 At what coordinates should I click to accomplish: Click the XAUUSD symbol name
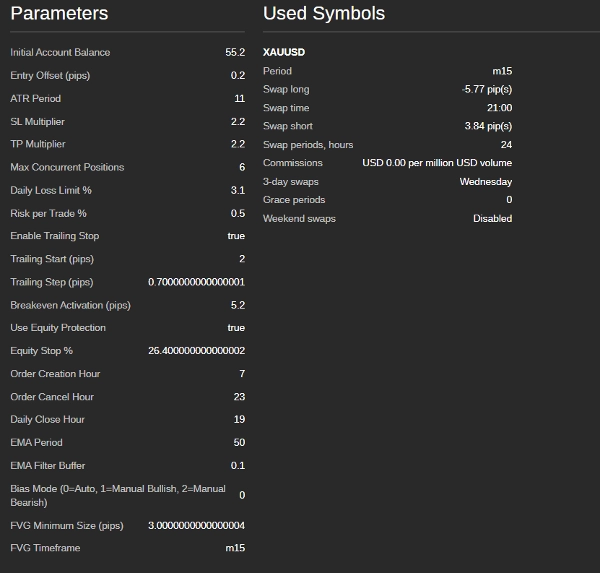[x=284, y=52]
